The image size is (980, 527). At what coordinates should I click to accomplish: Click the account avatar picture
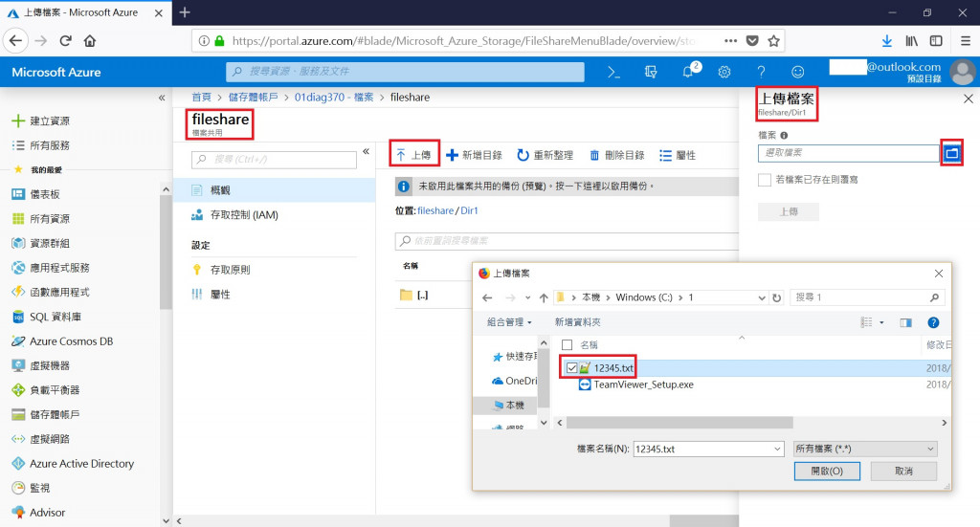pyautogui.click(x=963, y=73)
